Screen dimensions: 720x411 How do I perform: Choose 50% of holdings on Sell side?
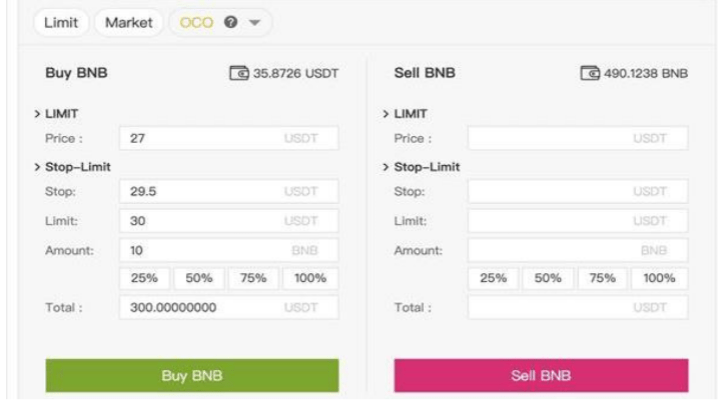click(550, 278)
